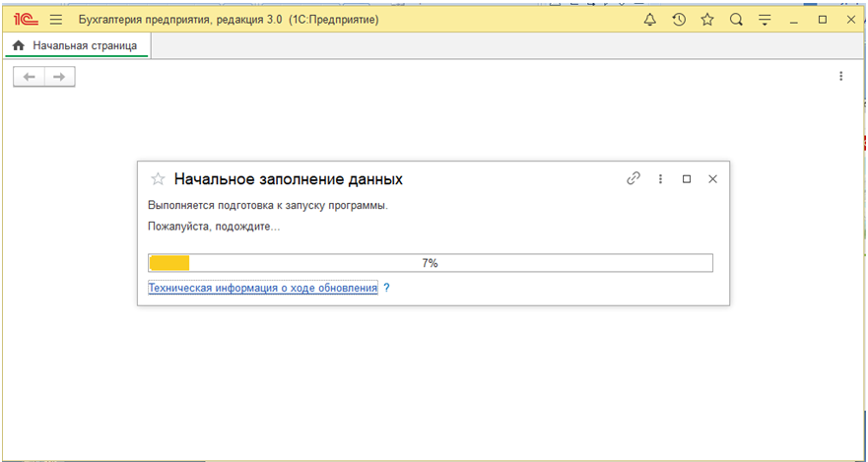Expand the service and settings menu
Screen dimensions: 868x462
pos(765,20)
